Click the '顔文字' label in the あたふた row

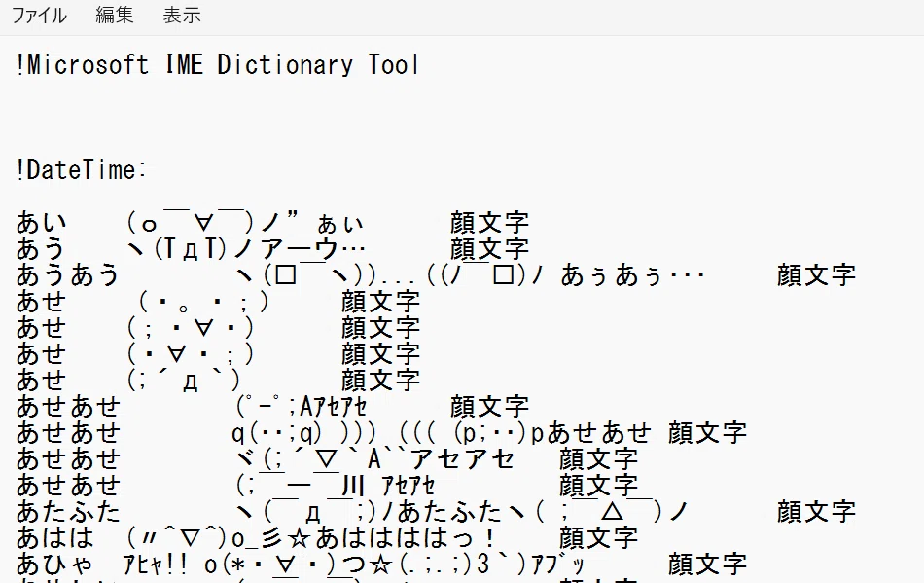[816, 512]
